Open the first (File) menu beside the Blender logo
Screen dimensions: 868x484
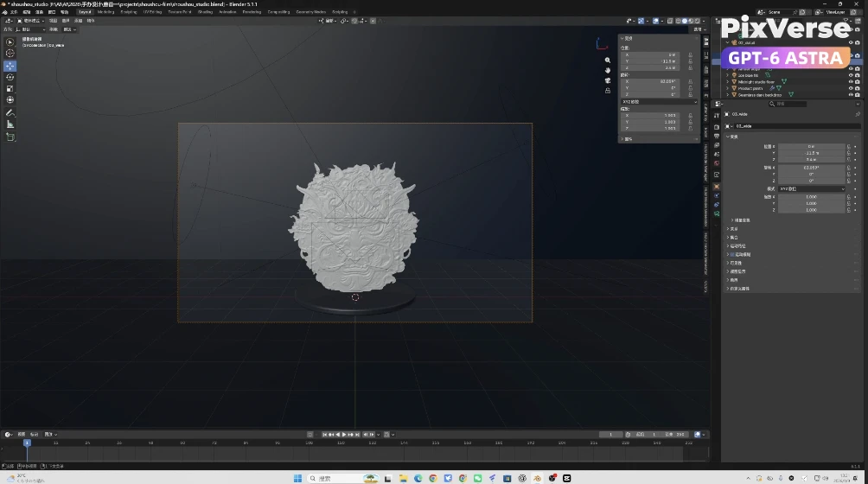(14, 12)
